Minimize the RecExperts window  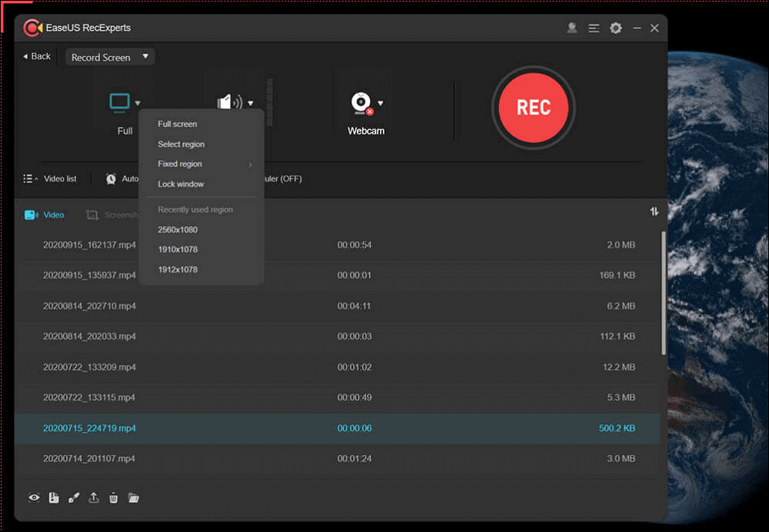tap(637, 28)
